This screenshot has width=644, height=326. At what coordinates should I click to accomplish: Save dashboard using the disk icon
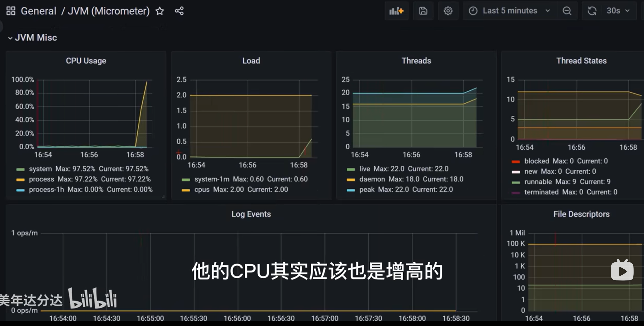[x=423, y=11]
